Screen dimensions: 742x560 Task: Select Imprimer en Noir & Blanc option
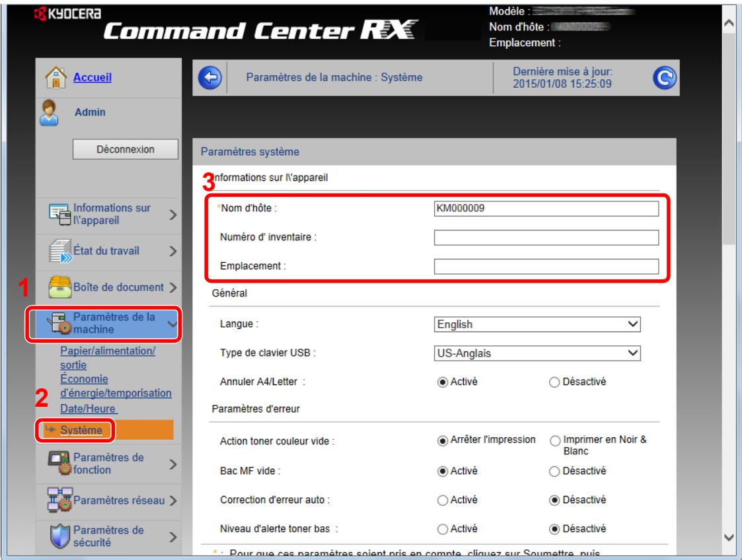[554, 441]
